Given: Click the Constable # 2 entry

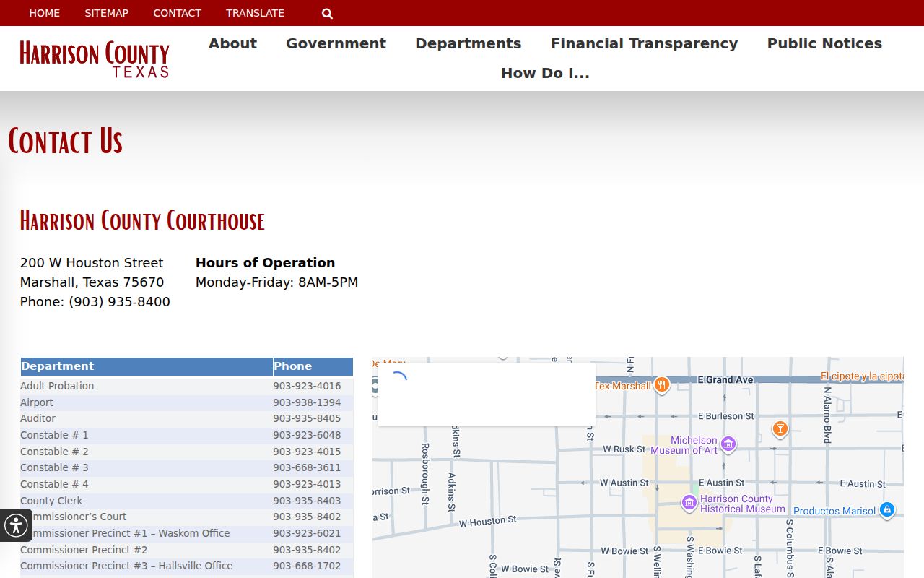Looking at the screenshot, I should click(x=54, y=452).
